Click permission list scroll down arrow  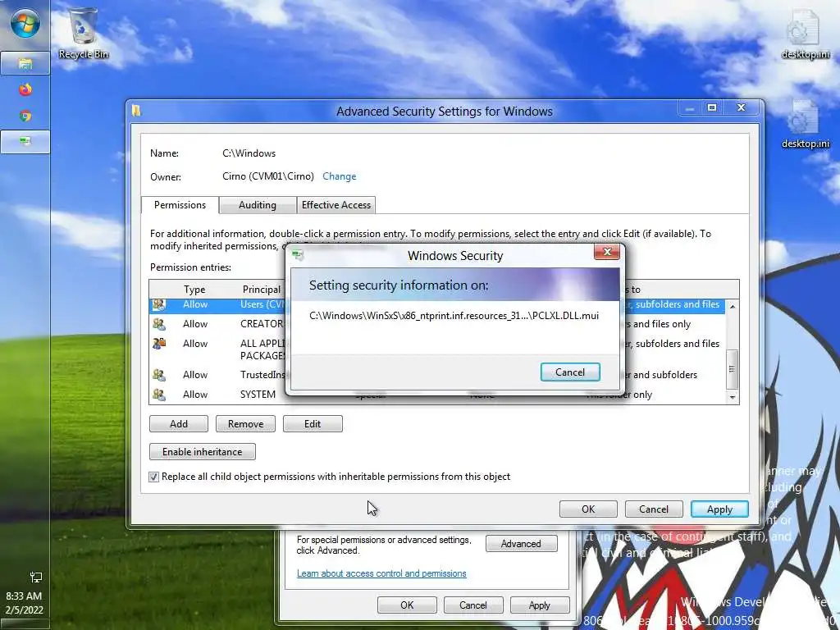[733, 397]
